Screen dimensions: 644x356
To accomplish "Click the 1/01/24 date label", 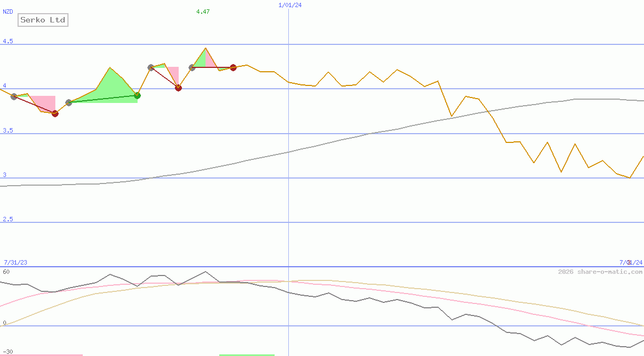I will 290,5.
